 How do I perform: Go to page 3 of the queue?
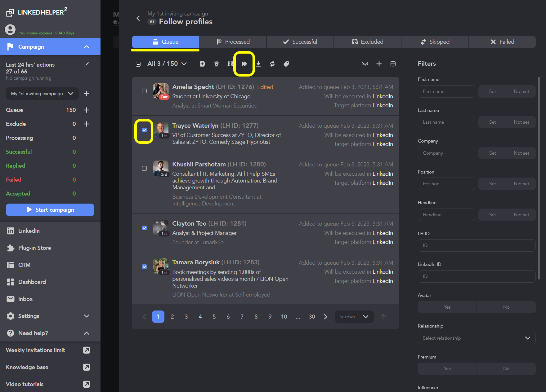coord(186,317)
